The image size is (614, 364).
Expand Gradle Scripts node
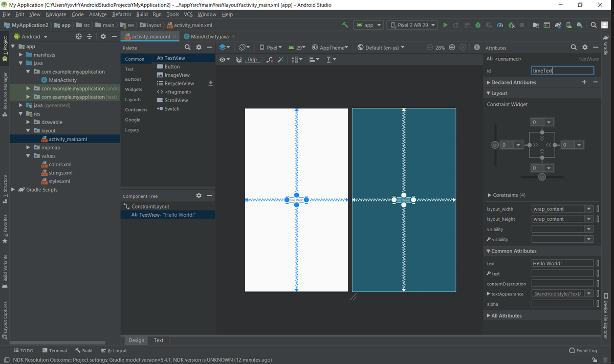(13, 190)
